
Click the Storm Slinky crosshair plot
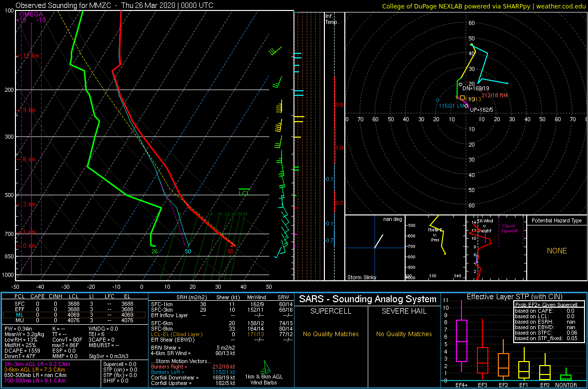[x=375, y=248]
